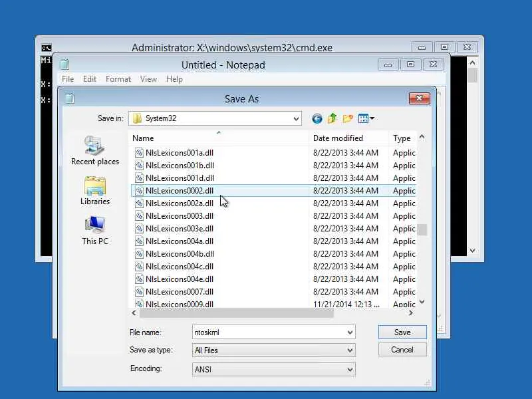Select the NlsLexicons004c.dll file icon
Image resolution: width=532 pixels, height=399 pixels.
[139, 267]
